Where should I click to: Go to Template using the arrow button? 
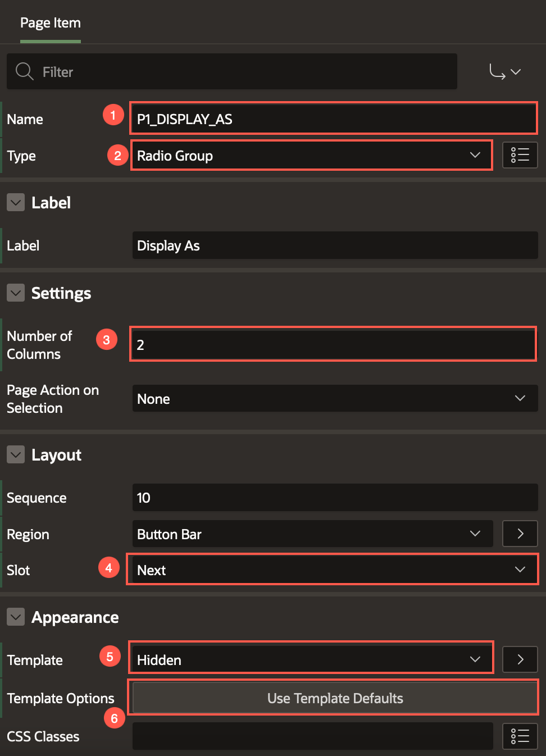pyautogui.click(x=520, y=659)
